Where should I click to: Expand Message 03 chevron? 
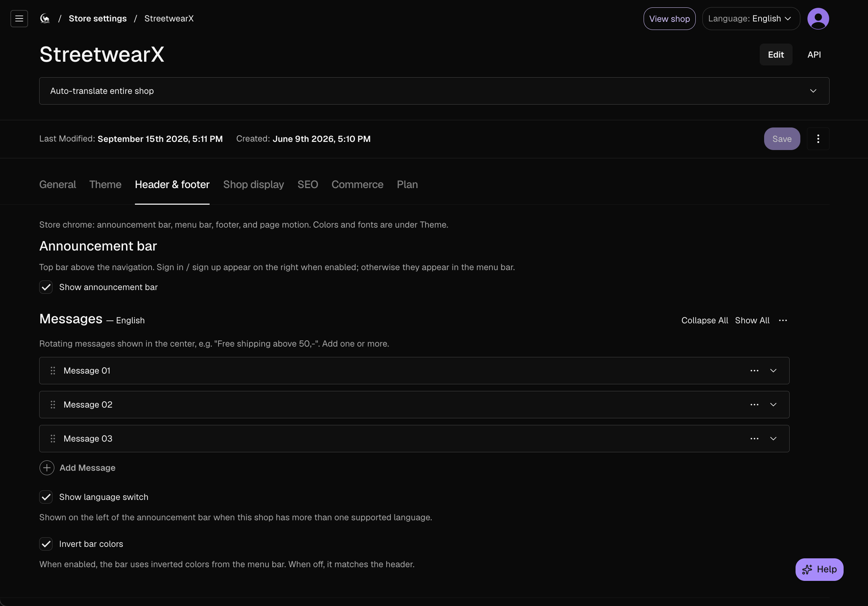pos(773,439)
